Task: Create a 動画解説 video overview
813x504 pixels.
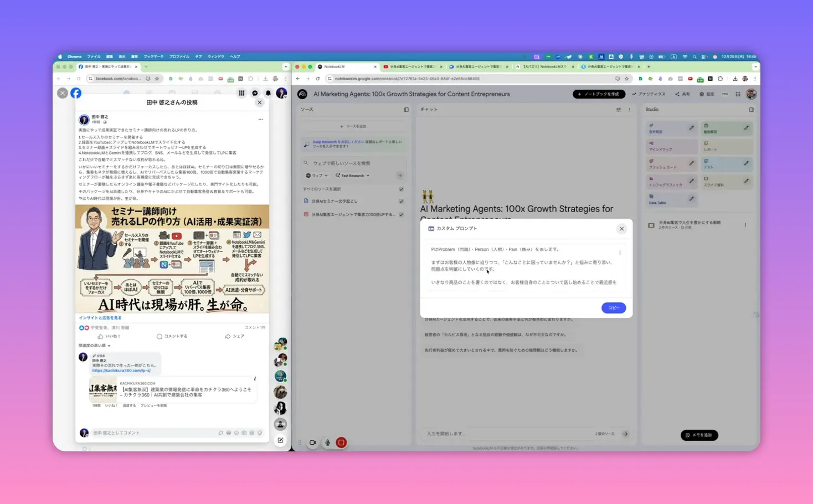Action: coord(723,128)
